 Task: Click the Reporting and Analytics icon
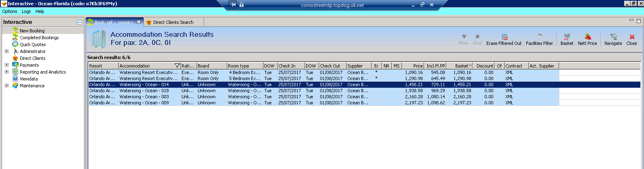[x=15, y=72]
